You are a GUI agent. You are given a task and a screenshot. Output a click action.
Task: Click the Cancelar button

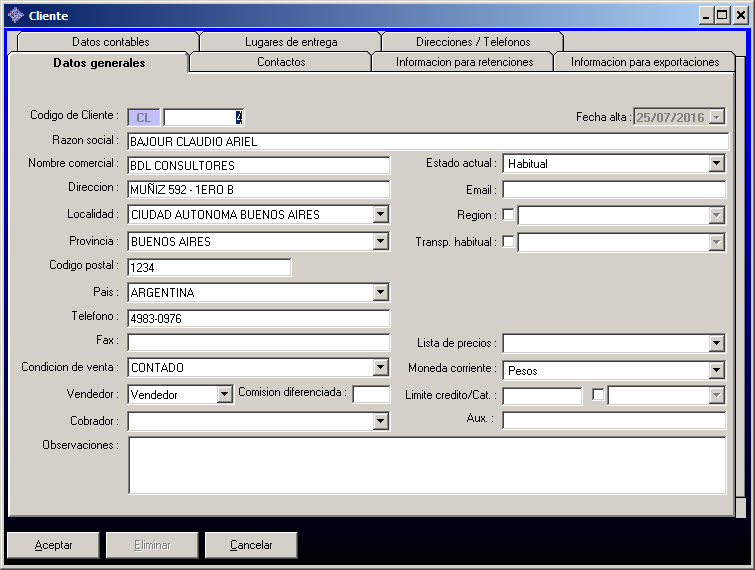251,545
